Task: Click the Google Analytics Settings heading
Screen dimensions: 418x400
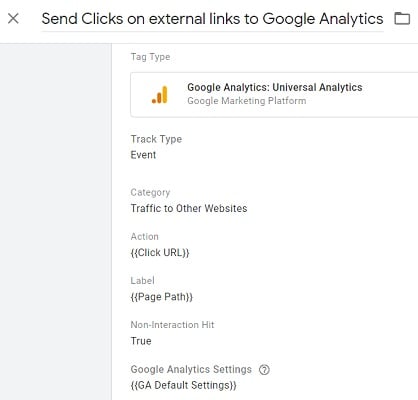Action: tap(191, 369)
